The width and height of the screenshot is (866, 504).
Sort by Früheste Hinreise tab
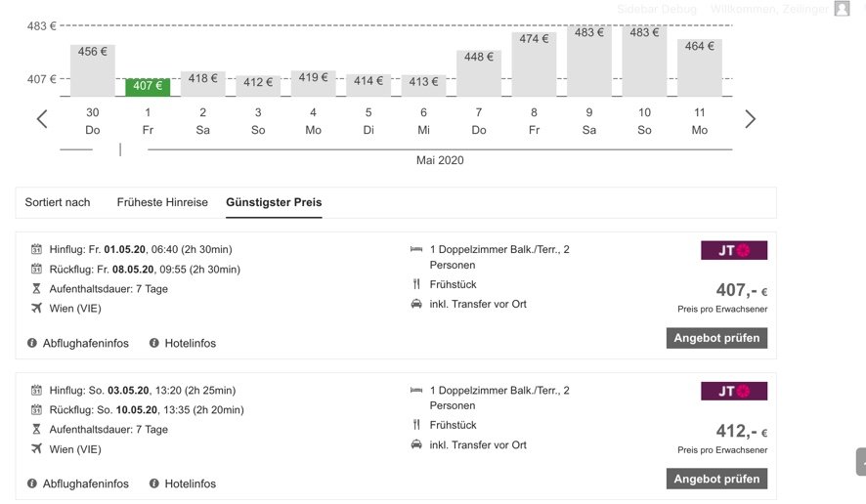tap(162, 202)
